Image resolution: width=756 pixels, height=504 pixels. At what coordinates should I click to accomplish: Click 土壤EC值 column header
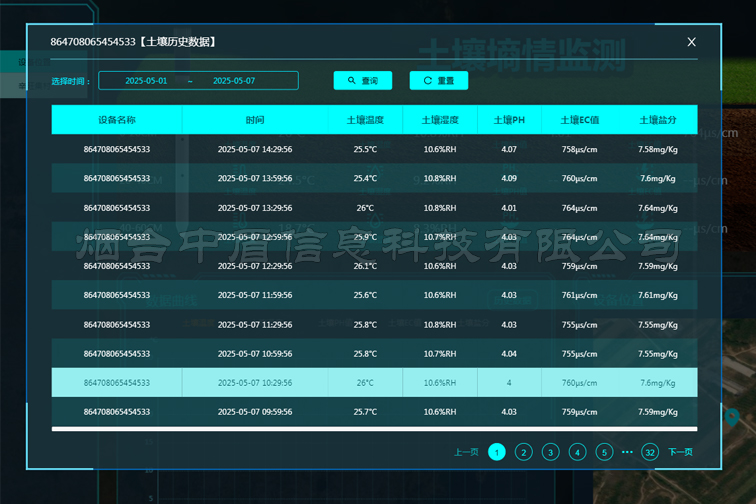580,120
